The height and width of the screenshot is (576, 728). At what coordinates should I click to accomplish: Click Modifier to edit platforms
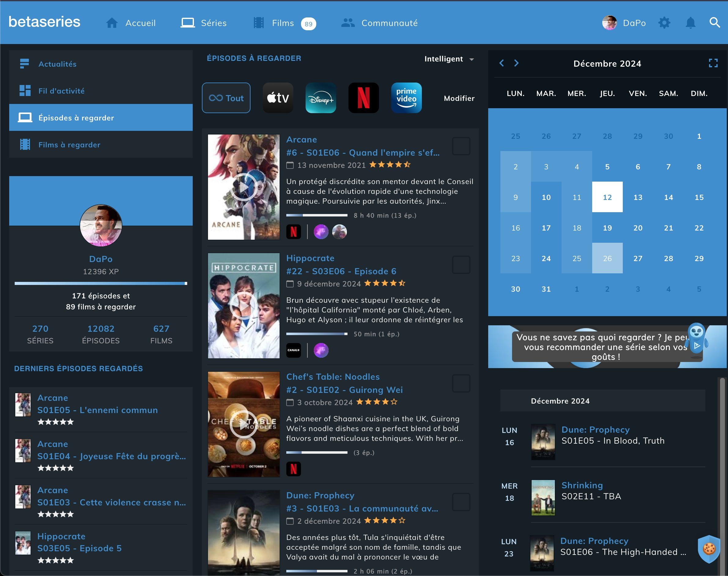[x=459, y=98]
